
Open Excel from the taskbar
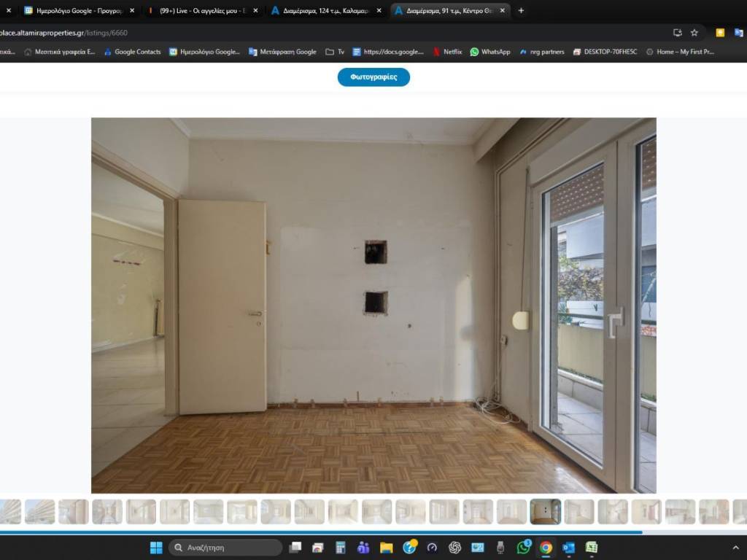coord(591,548)
